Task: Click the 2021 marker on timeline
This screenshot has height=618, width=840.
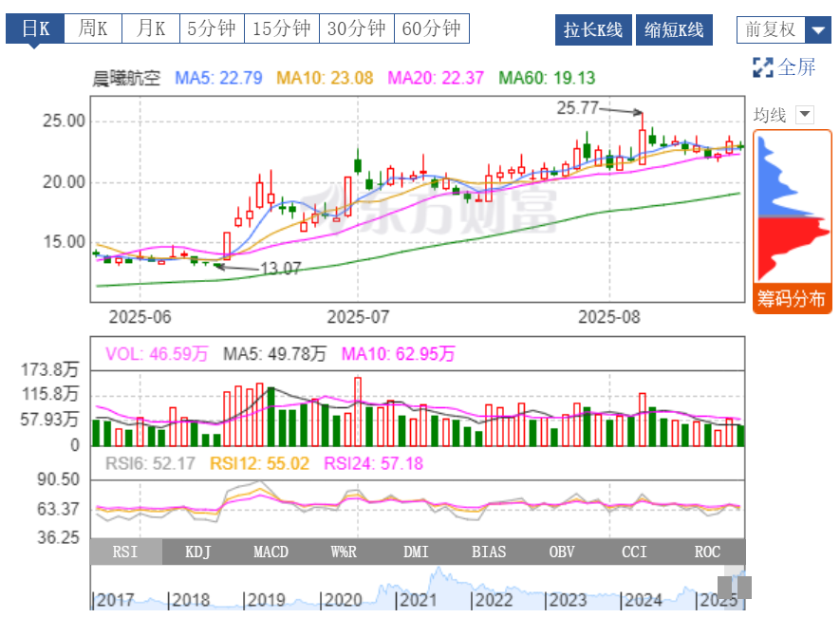Action: coord(418,600)
